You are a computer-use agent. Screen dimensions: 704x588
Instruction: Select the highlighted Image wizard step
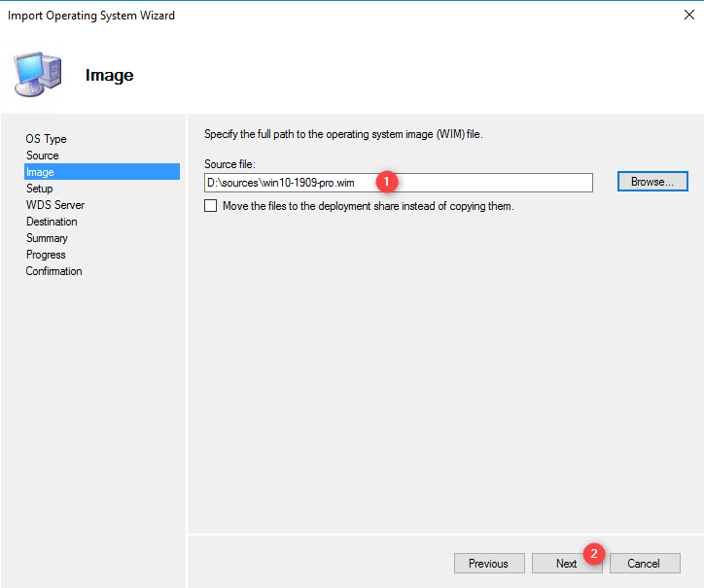click(x=102, y=172)
